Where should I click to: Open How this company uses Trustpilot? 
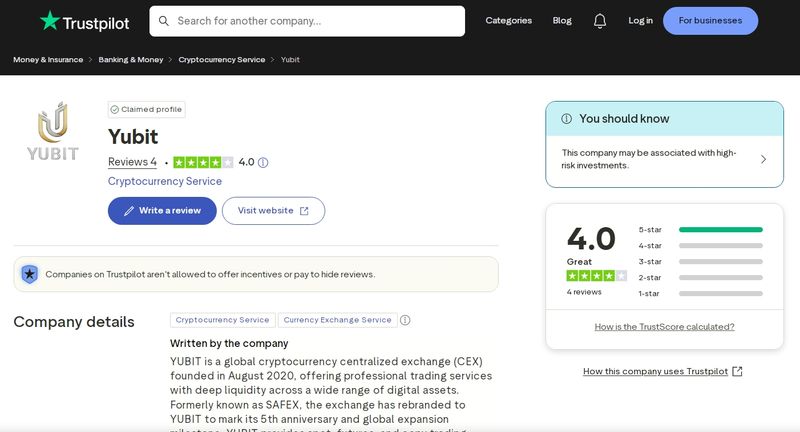663,371
